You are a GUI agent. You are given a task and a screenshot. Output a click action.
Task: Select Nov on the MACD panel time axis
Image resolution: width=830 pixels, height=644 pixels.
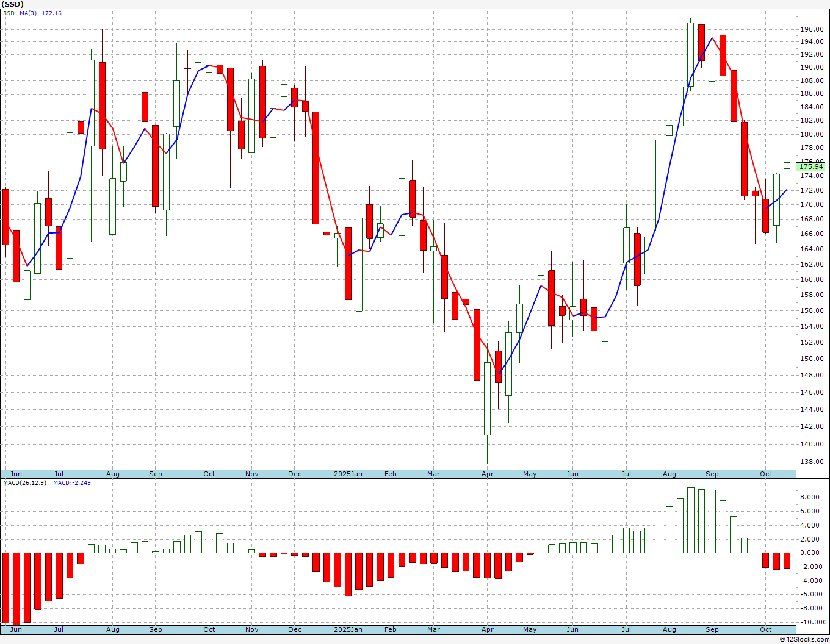(x=252, y=629)
